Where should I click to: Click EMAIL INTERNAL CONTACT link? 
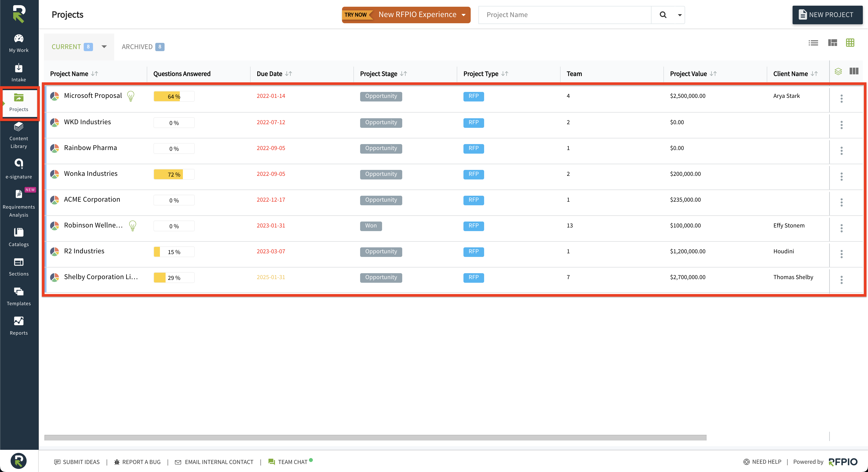click(x=214, y=462)
